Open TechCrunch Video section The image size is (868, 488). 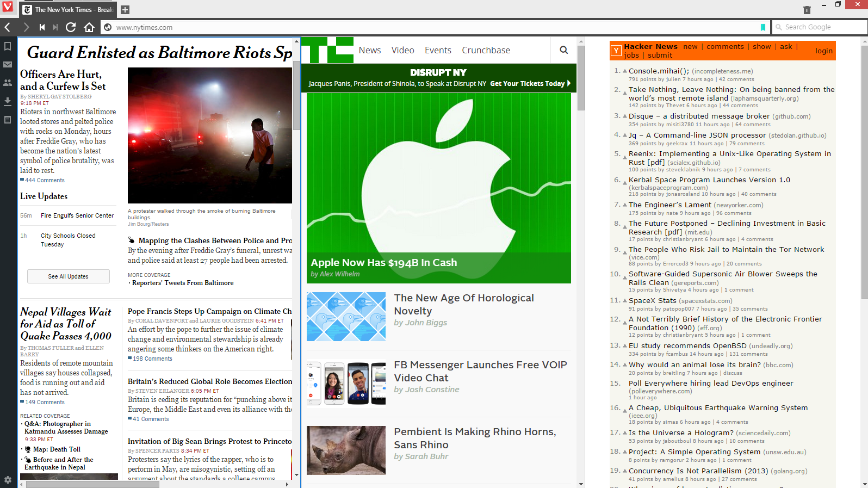[403, 50]
